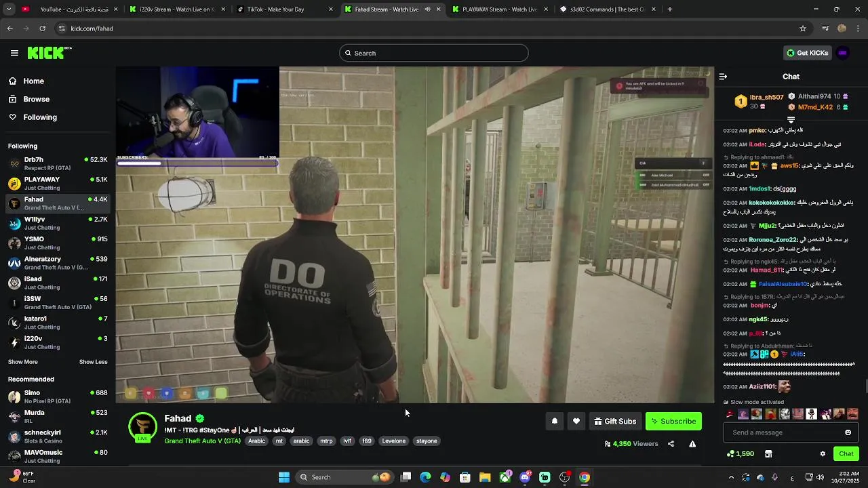Open a new browser tab

click(669, 9)
